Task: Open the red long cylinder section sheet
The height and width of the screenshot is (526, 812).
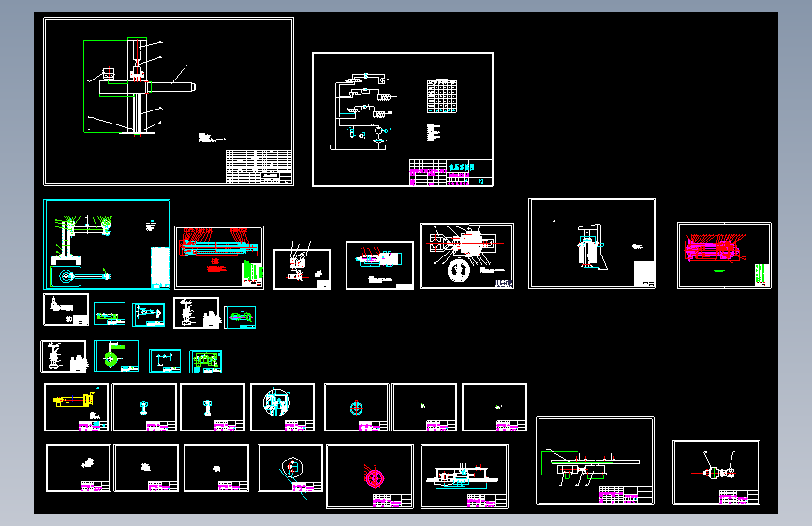Action: [x=219, y=257]
